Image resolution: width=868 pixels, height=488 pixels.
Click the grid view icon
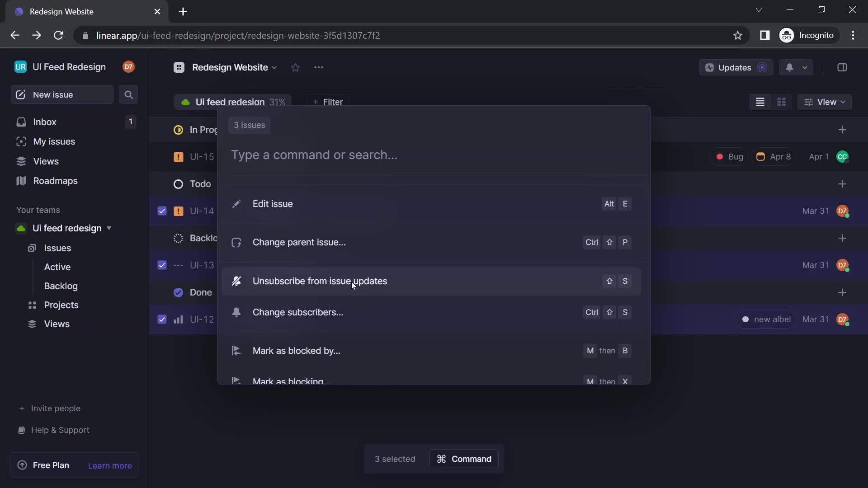[x=781, y=102]
